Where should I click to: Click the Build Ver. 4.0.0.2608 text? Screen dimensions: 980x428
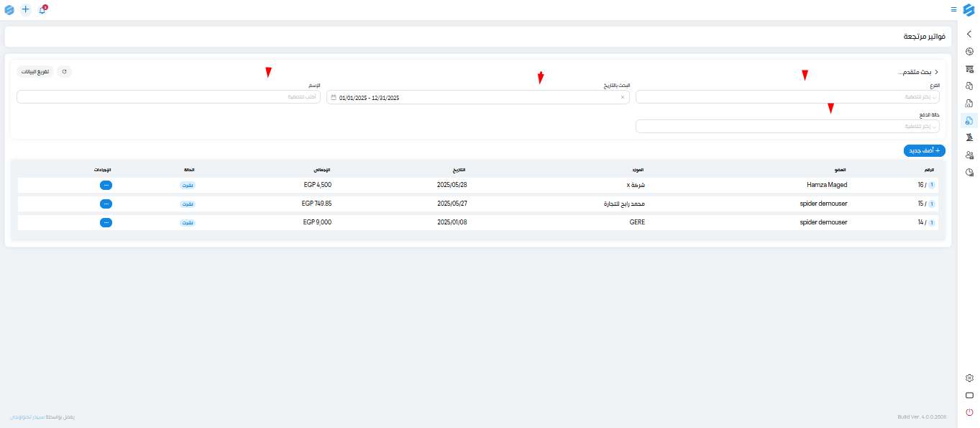click(x=922, y=417)
